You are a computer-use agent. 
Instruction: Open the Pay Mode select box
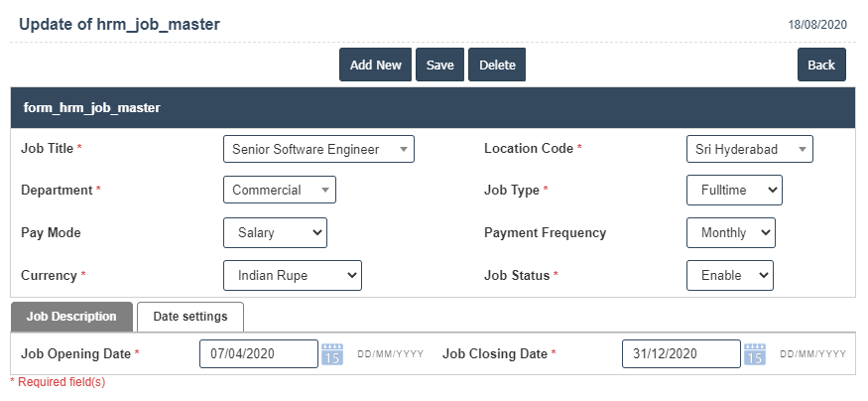(x=275, y=232)
